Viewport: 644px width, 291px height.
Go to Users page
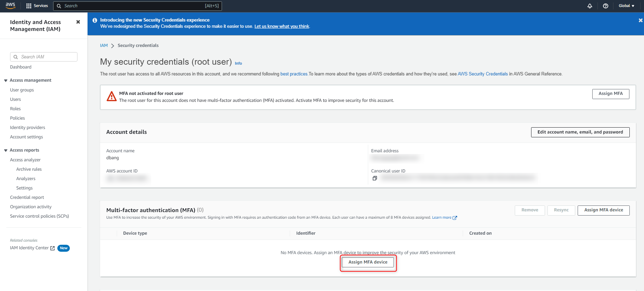point(15,99)
